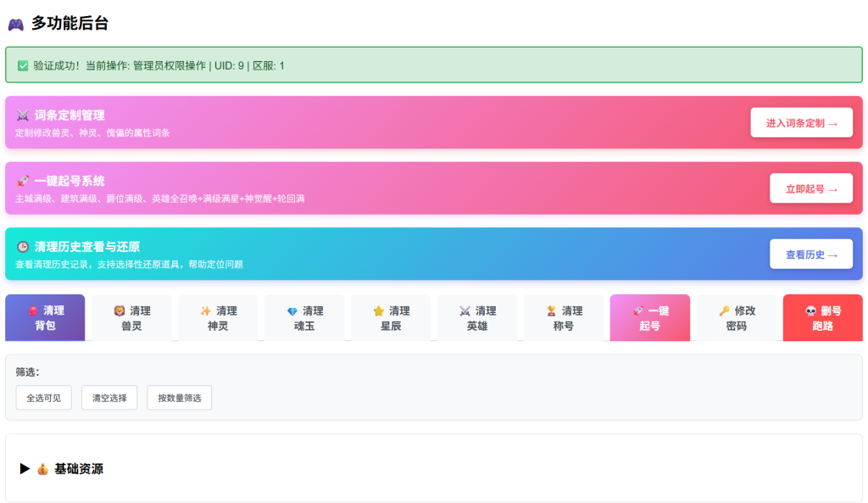Switch to the 清理兽灵 tab
The width and height of the screenshot is (868, 503).
pyautogui.click(x=131, y=318)
